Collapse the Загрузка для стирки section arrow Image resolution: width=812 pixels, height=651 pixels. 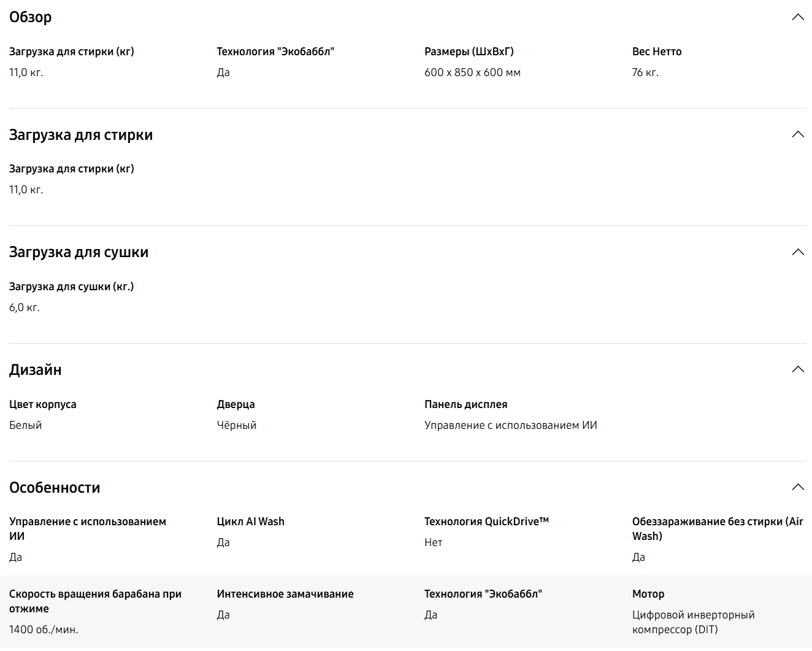tap(797, 134)
